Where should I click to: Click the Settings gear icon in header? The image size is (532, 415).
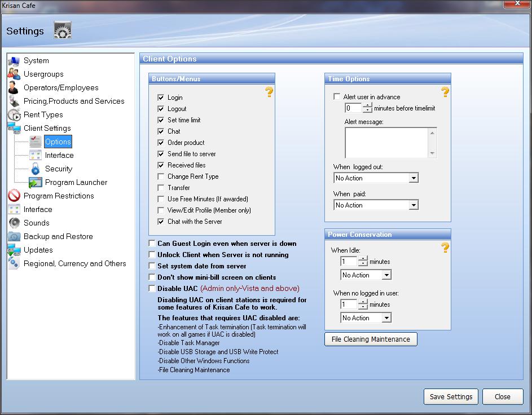[63, 30]
